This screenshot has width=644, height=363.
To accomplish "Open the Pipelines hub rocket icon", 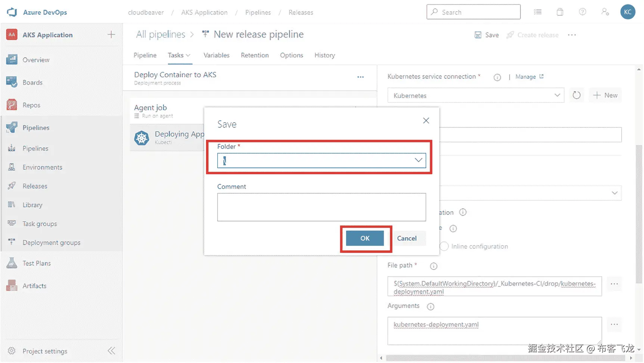I will (x=12, y=127).
